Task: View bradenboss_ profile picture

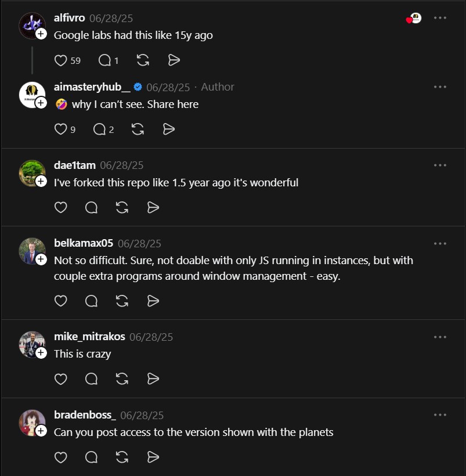Action: coord(31,422)
